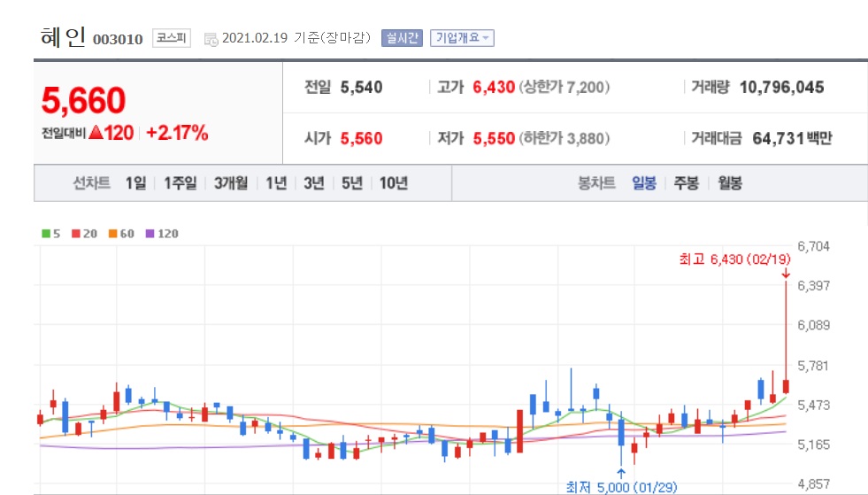Click the 하한가 3,880 text
868x495 pixels.
click(x=565, y=138)
